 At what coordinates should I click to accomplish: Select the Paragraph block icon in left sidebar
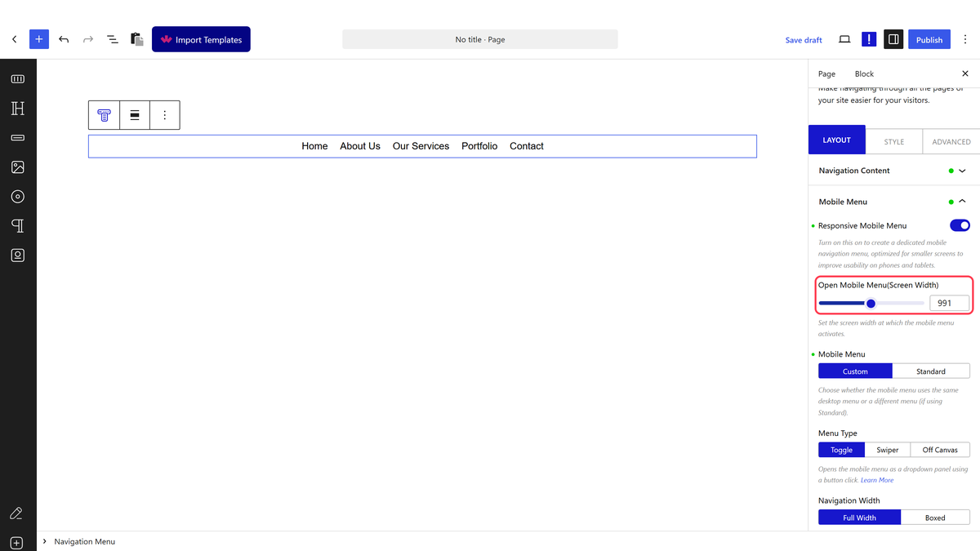[x=18, y=226]
